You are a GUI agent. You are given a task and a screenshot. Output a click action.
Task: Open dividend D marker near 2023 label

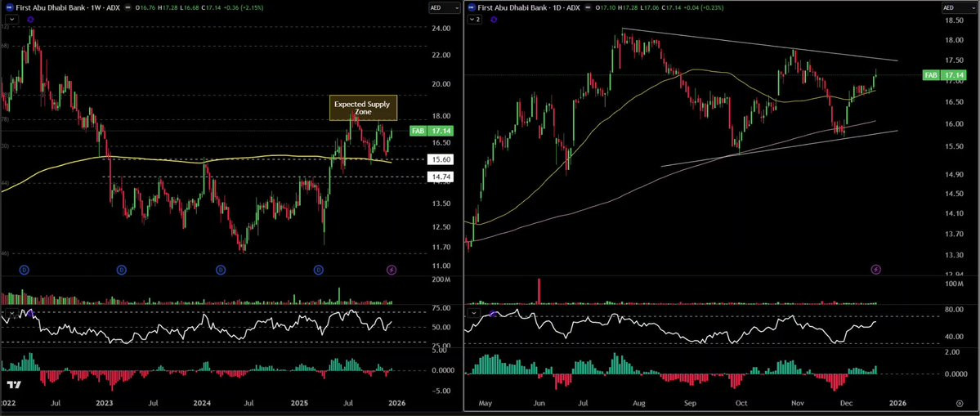(x=122, y=270)
